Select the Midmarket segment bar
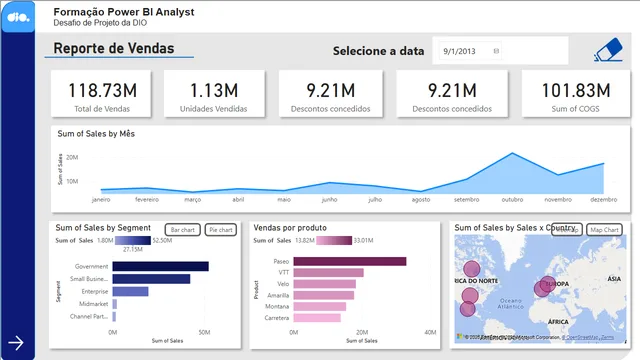This screenshot has height=360, width=640. coord(115,304)
